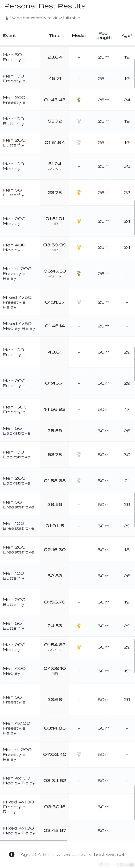Click the bronze medal for Men 200 Freestyle 25m
This screenshot has height=868, width=135.
[x=79, y=100]
